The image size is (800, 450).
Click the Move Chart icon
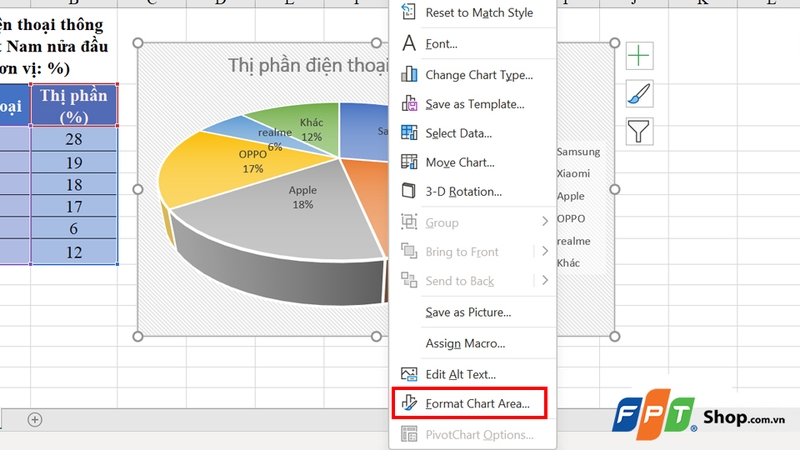[409, 162]
